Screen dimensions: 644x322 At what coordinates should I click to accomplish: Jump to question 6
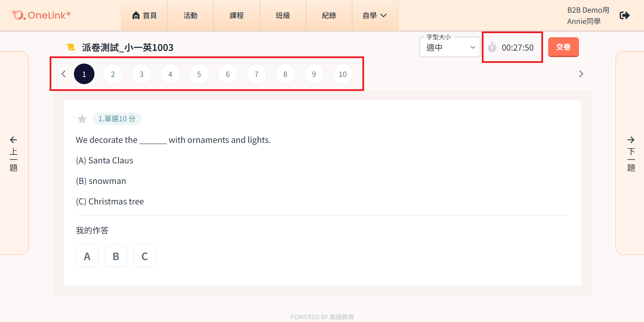pos(228,74)
